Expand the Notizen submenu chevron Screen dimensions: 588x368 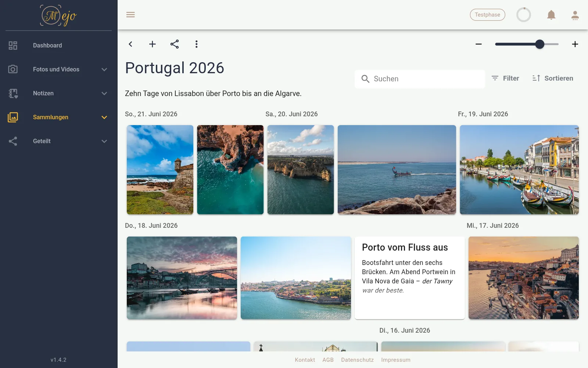104,93
